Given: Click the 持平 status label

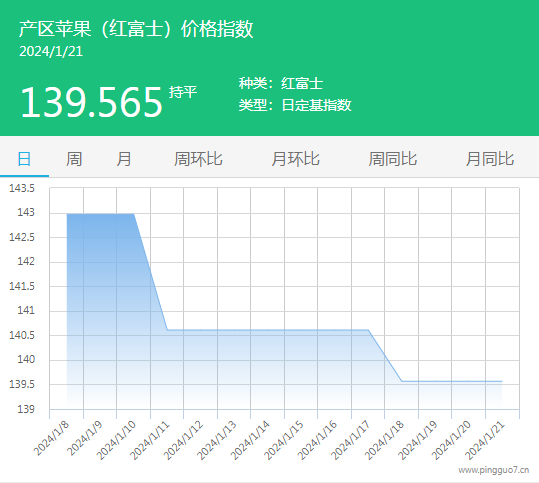Looking at the screenshot, I should tap(183, 92).
